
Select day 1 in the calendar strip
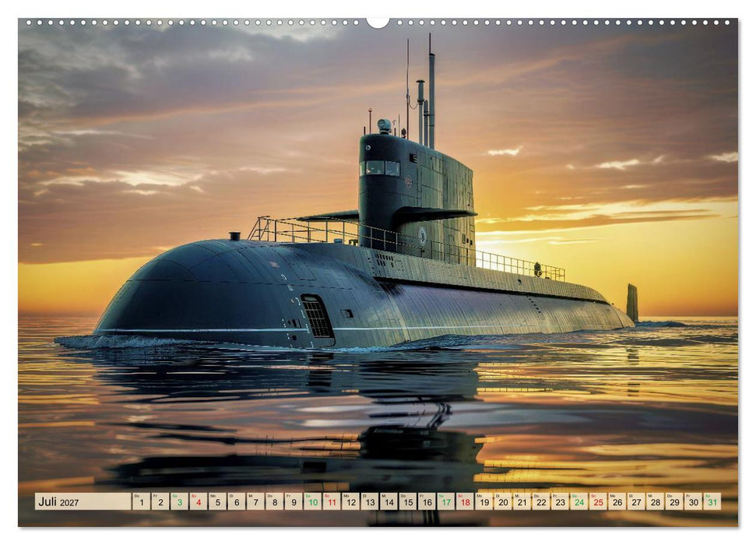coord(141,501)
